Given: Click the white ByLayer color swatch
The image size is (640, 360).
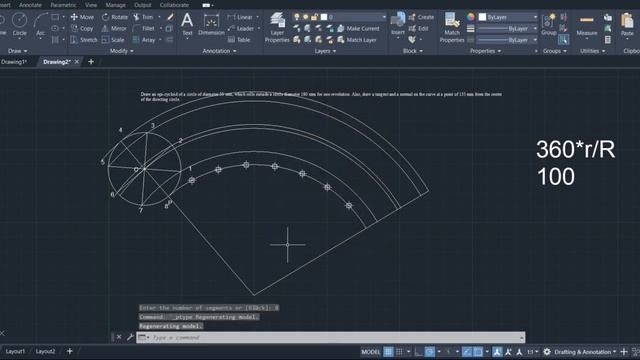Looking at the screenshot, I should tap(482, 17).
